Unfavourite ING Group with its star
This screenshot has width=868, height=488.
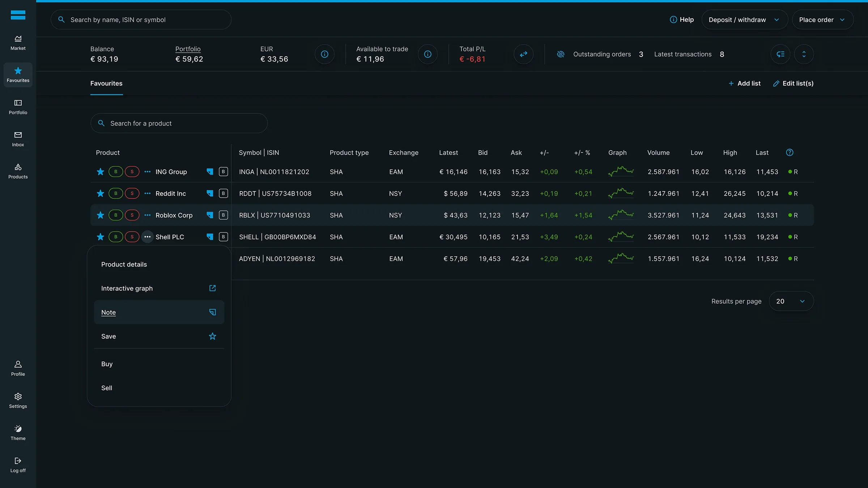click(100, 172)
